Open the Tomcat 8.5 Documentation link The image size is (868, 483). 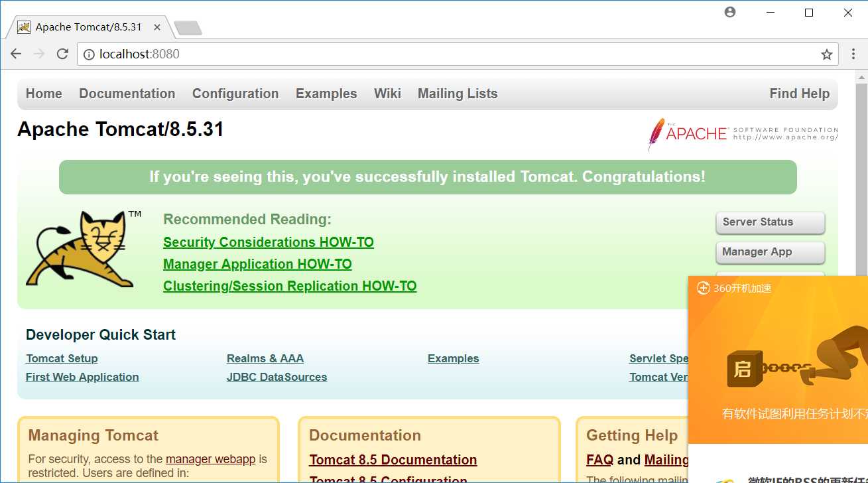(x=393, y=460)
